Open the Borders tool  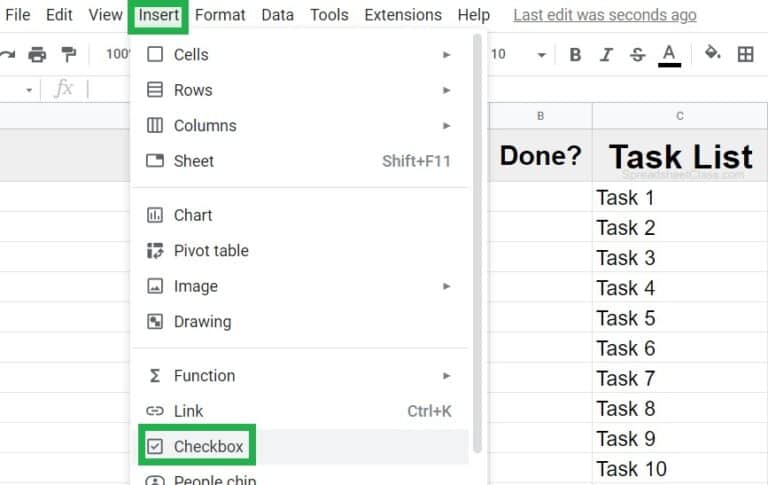pos(745,54)
